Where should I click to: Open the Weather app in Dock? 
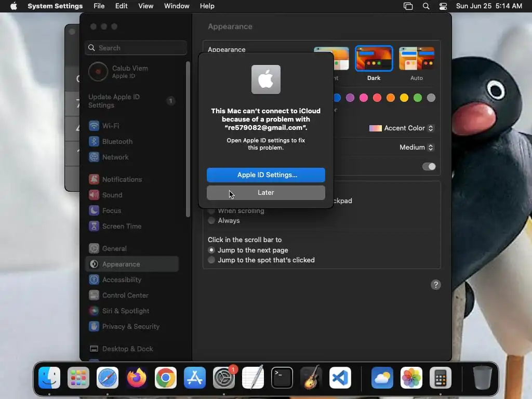(x=382, y=378)
